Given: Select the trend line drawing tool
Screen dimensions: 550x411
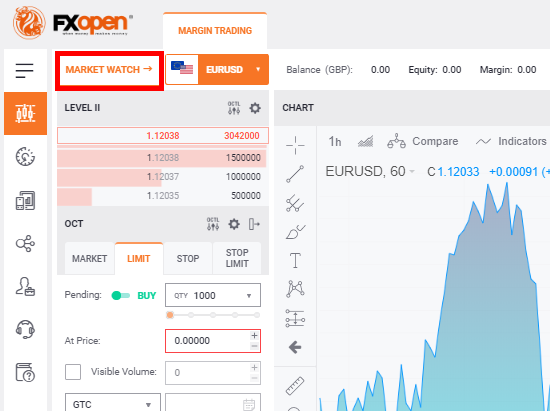Looking at the screenshot, I should click(x=295, y=174).
